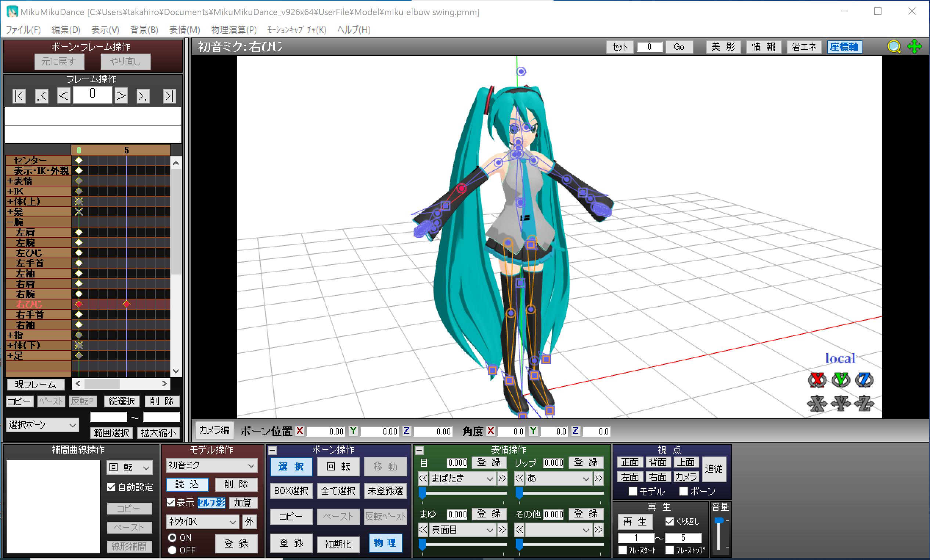Screen dimensions: 930x560
Task: Enable フレ・ストップ checkbox
Action: point(670,550)
